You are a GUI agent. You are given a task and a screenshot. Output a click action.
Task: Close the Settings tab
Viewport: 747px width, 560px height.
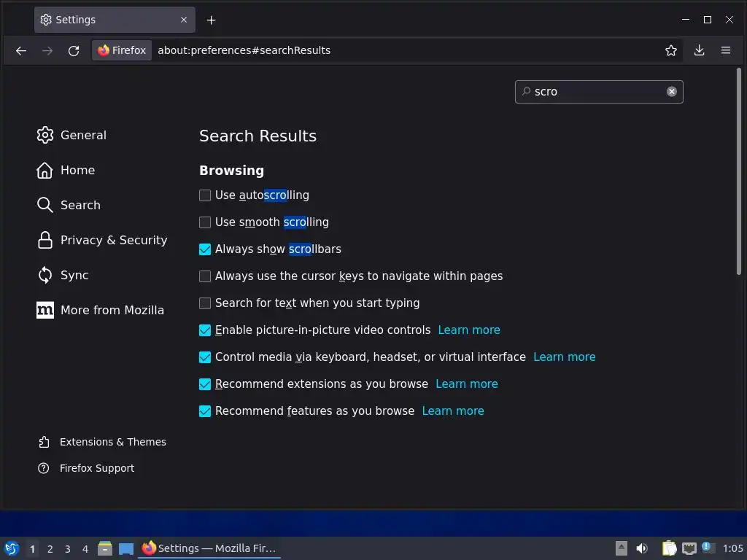coord(183,20)
